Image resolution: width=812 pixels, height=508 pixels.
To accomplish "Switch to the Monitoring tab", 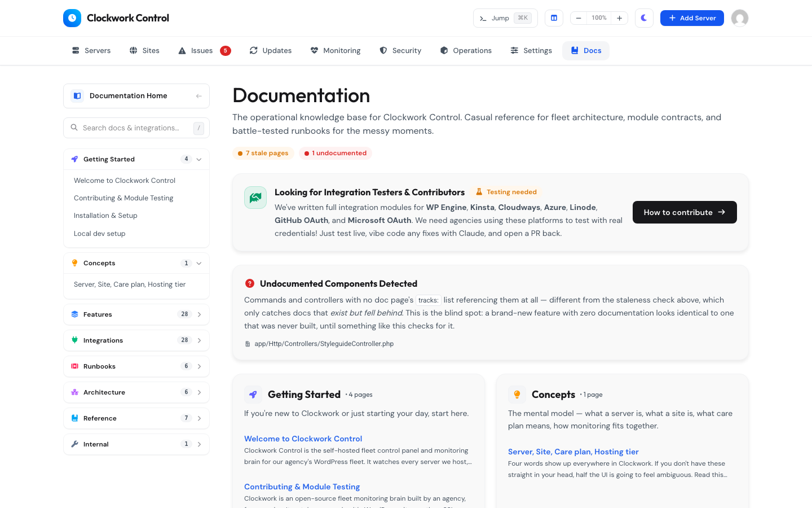I will [x=336, y=50].
